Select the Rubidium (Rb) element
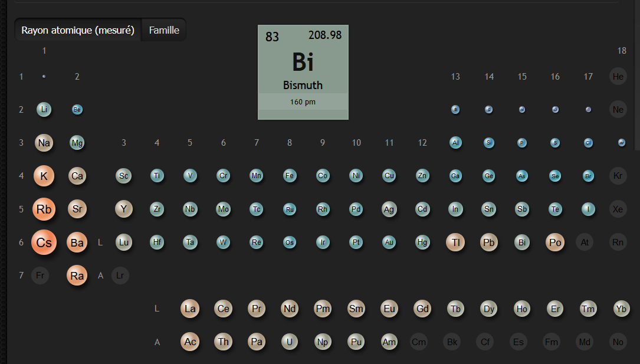 44,209
